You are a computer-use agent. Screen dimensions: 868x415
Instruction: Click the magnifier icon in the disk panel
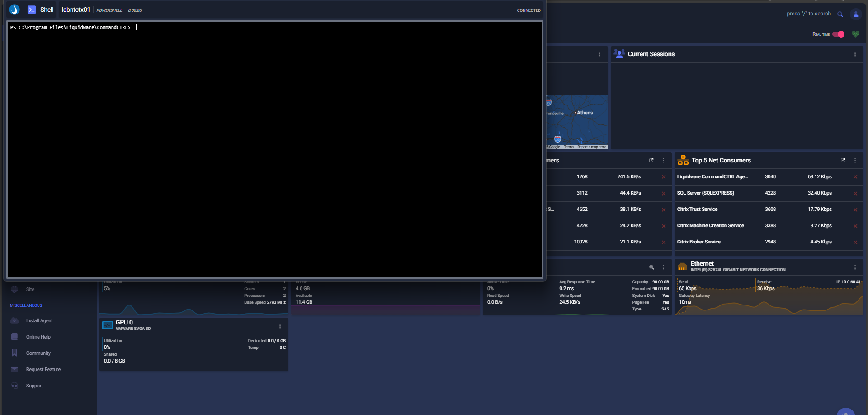[651, 267]
